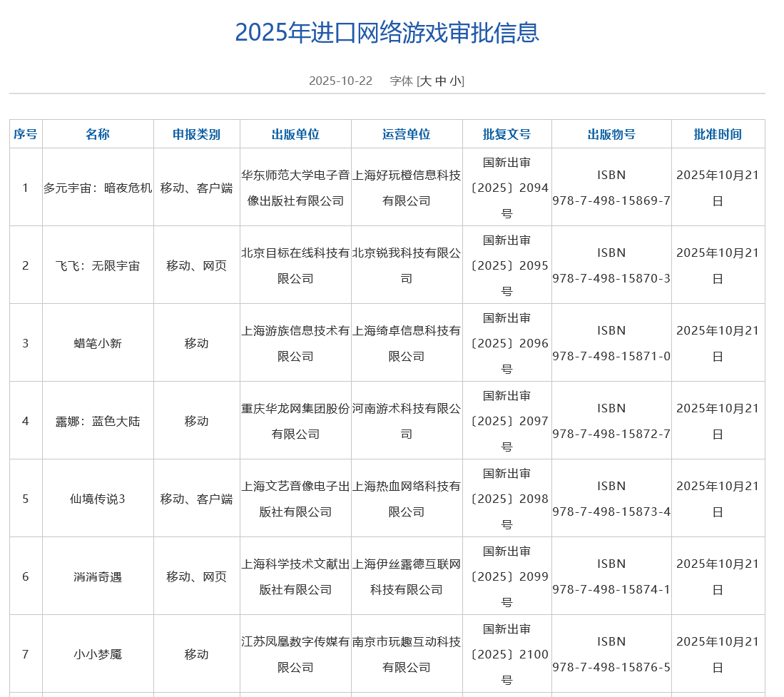This screenshot has width=784, height=697.
Task: Click the 运营单位 column header
Action: [407, 134]
